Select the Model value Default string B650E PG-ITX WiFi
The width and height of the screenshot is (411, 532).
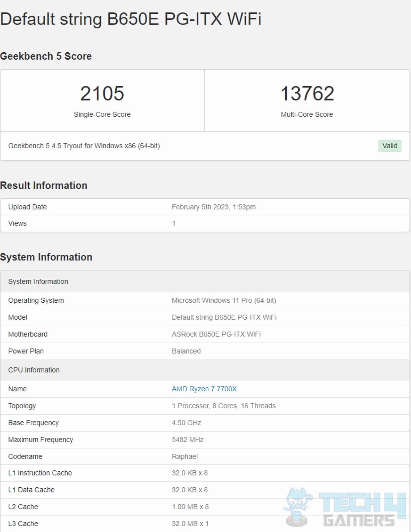[224, 317]
